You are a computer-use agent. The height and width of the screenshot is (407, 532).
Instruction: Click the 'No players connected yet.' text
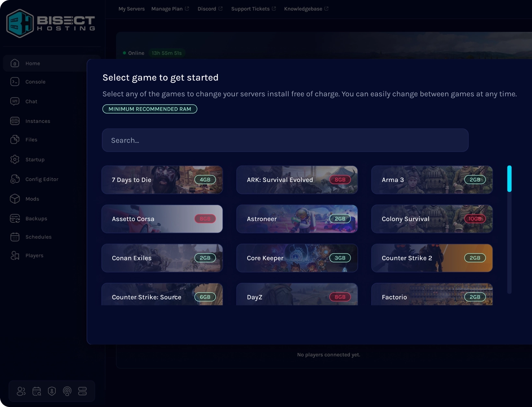pyautogui.click(x=329, y=355)
